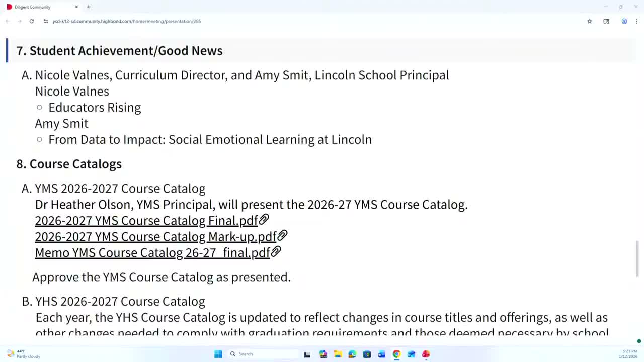Open Microsoft Store from the taskbar
The image size is (644, 362).
[x=367, y=354]
